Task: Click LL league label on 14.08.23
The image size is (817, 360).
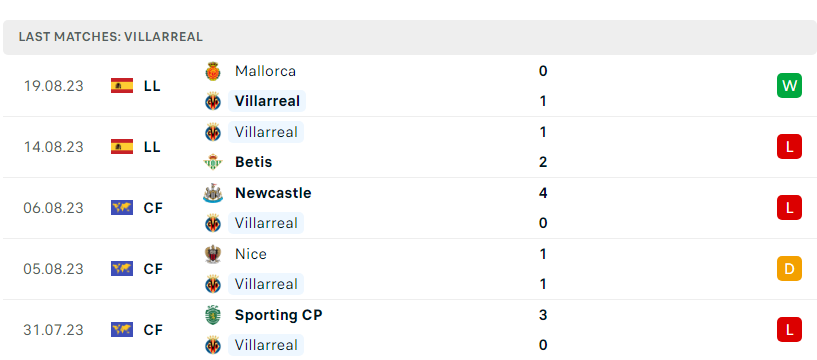Action: (152, 147)
